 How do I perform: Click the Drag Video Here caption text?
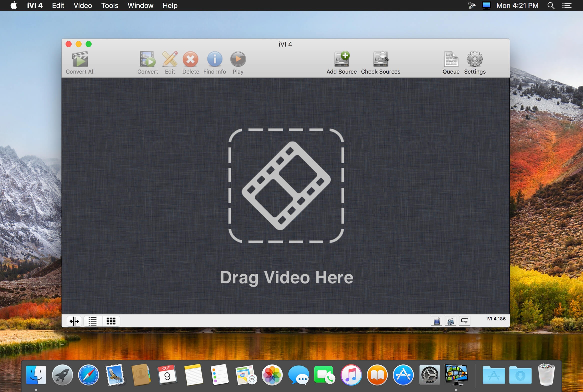click(286, 278)
